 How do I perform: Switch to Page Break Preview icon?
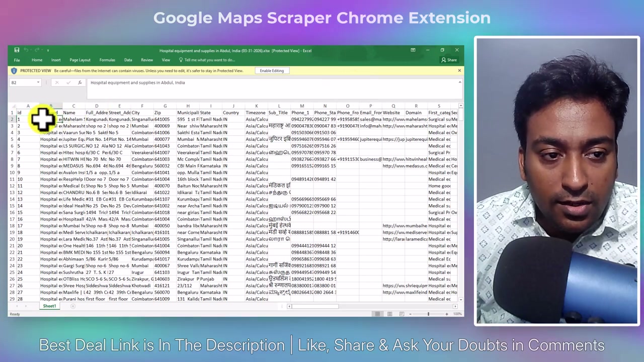(401, 314)
